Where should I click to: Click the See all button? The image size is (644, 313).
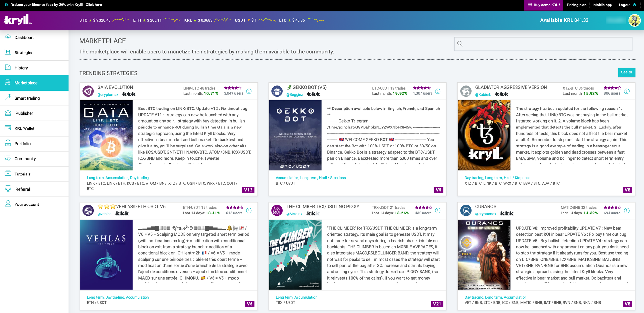click(626, 72)
